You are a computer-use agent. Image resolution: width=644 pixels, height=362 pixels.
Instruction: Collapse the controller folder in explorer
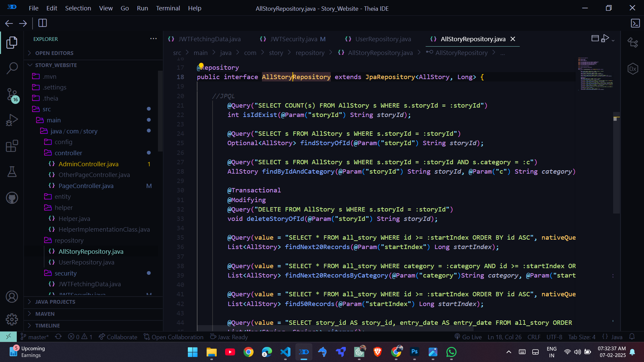68,153
